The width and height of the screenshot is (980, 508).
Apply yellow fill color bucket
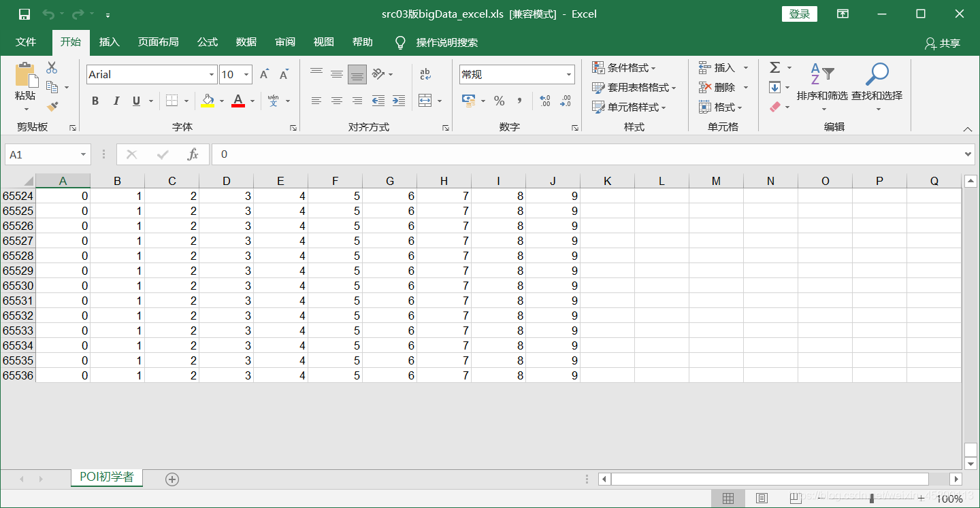[208, 101]
